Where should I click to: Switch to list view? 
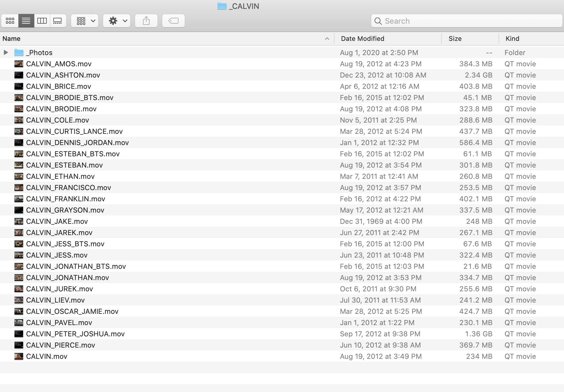[x=26, y=21]
